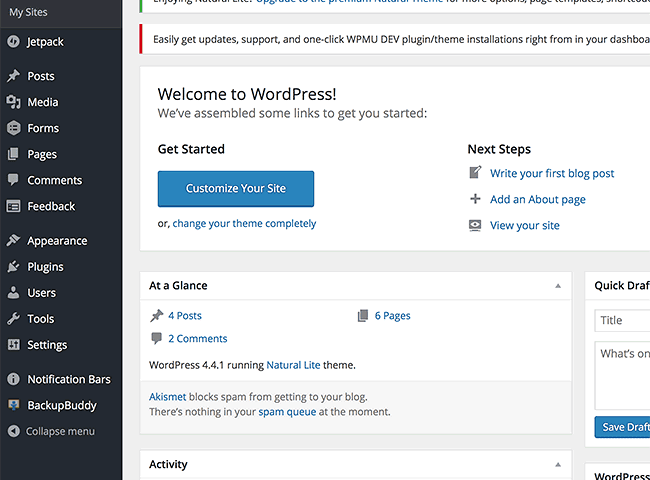This screenshot has height=480, width=650.
Task: Click the edit icon beside first blog post
Action: coord(475,172)
